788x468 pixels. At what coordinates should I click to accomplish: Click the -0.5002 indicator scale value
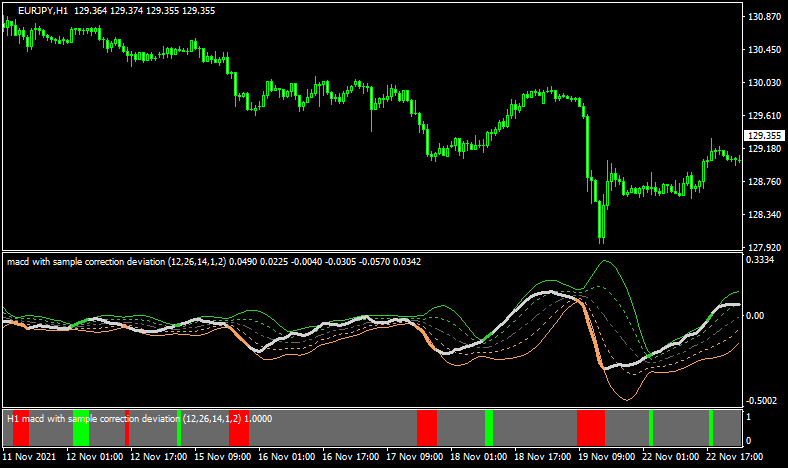[766, 400]
